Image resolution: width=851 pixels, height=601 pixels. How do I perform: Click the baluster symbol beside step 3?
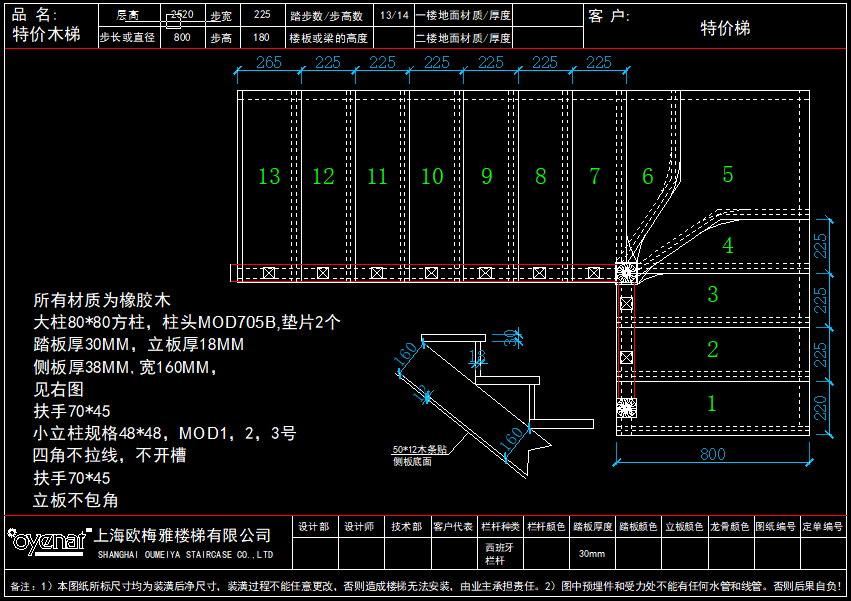[626, 303]
